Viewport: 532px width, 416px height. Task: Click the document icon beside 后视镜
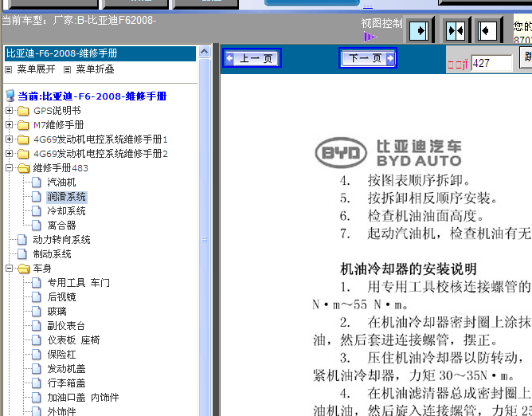(37, 296)
